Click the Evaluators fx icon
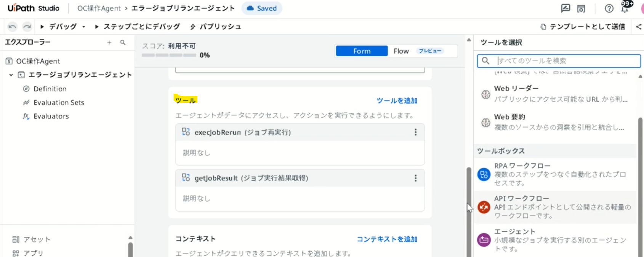Viewport: 644px width, 257px height. tap(26, 116)
